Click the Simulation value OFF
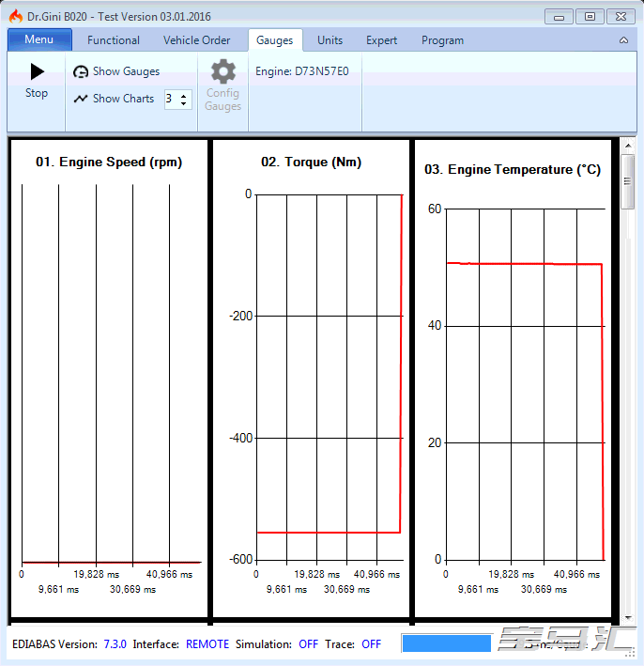The width and height of the screenshot is (644, 666). pyautogui.click(x=308, y=644)
